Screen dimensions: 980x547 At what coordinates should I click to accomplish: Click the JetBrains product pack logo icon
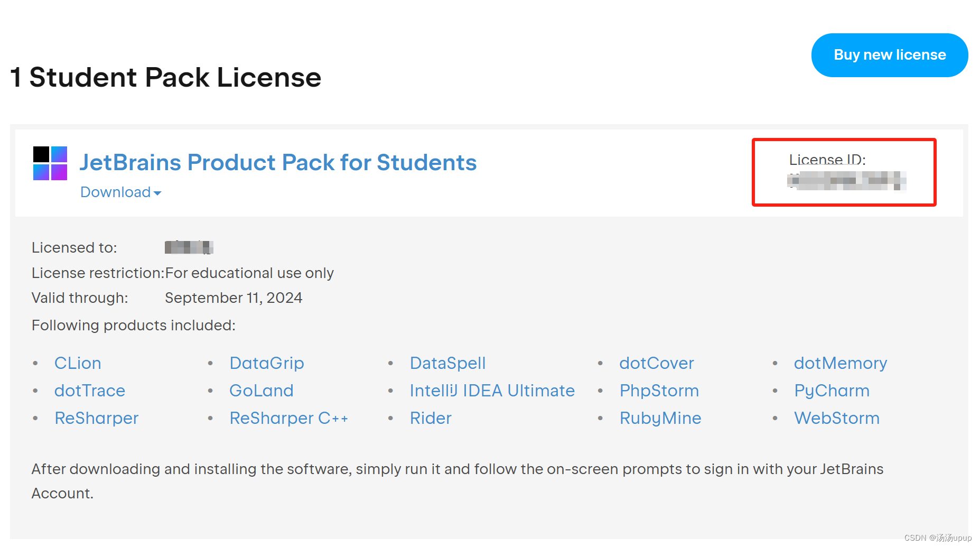pyautogui.click(x=50, y=163)
